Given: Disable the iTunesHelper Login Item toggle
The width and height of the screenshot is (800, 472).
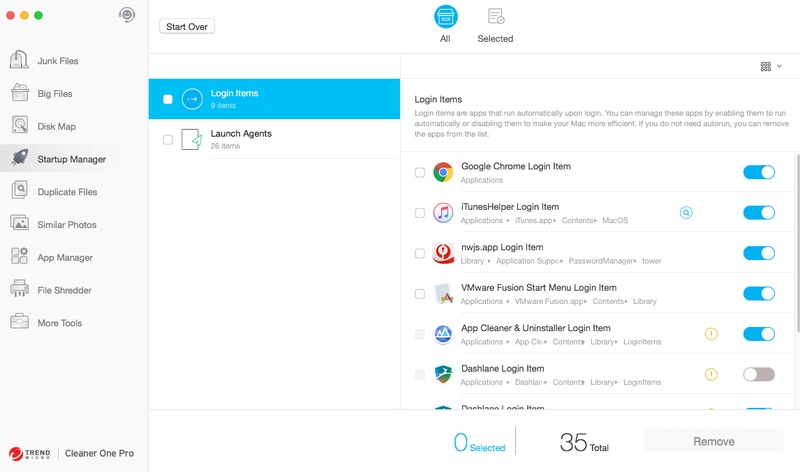Looking at the screenshot, I should pos(759,213).
